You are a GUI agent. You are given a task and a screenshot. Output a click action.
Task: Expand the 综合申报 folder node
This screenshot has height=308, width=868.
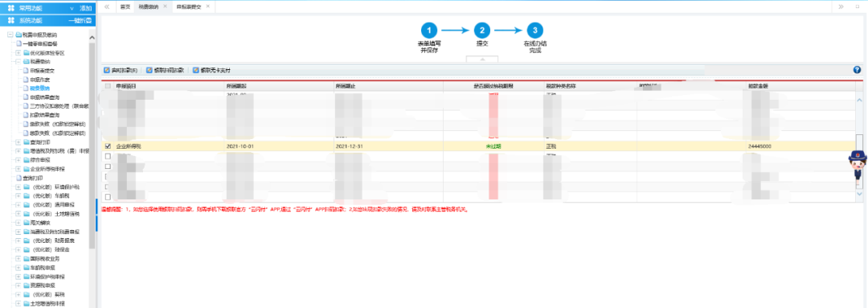click(18, 159)
